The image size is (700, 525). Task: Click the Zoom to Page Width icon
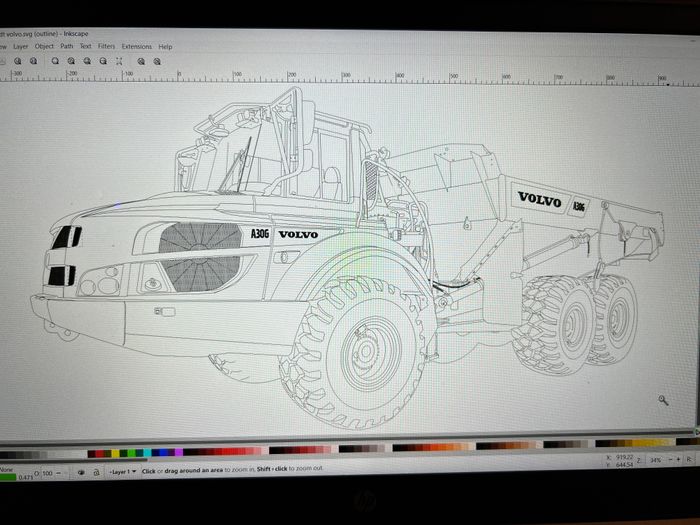103,61
